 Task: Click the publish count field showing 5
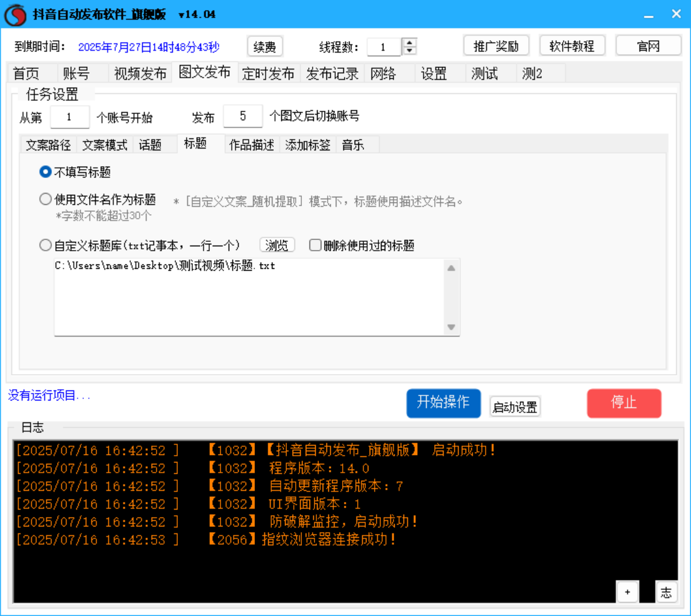click(243, 116)
